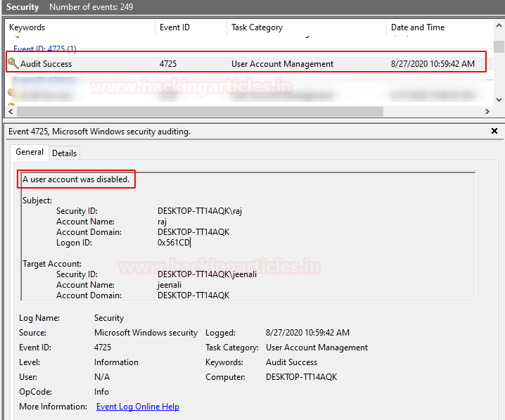The height and width of the screenshot is (420, 505).
Task: Click the left arrow of horizontal scrollbar
Action: click(x=11, y=111)
